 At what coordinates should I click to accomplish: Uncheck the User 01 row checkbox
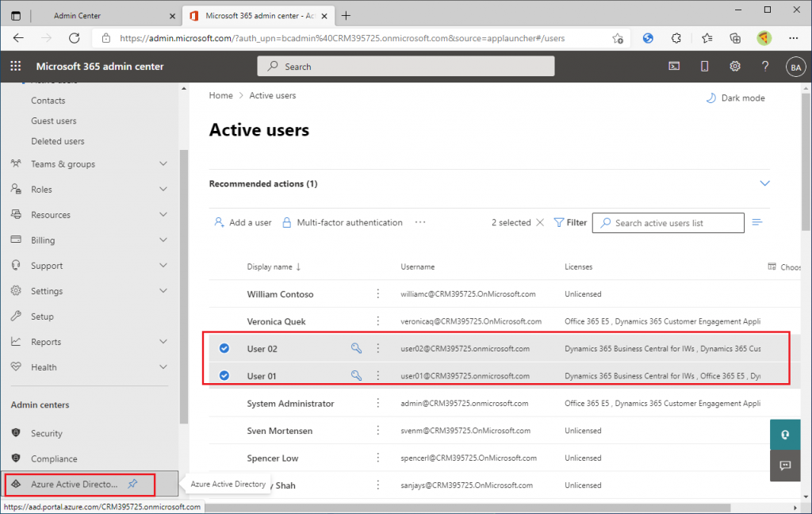click(x=224, y=376)
